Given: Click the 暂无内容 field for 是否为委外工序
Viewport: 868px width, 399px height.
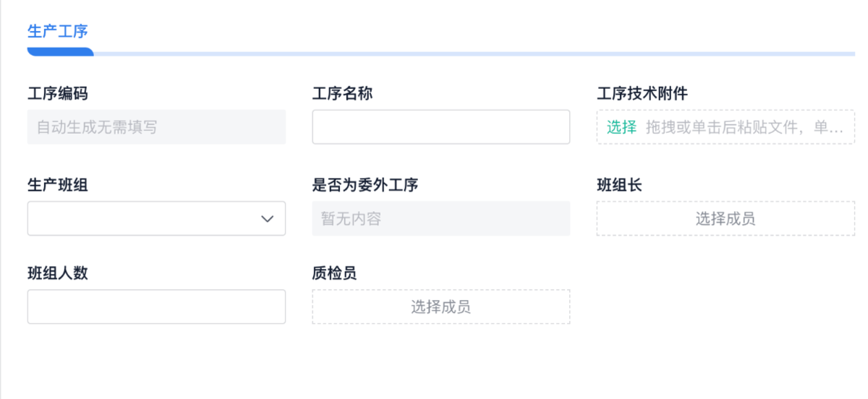Looking at the screenshot, I should 441,218.
